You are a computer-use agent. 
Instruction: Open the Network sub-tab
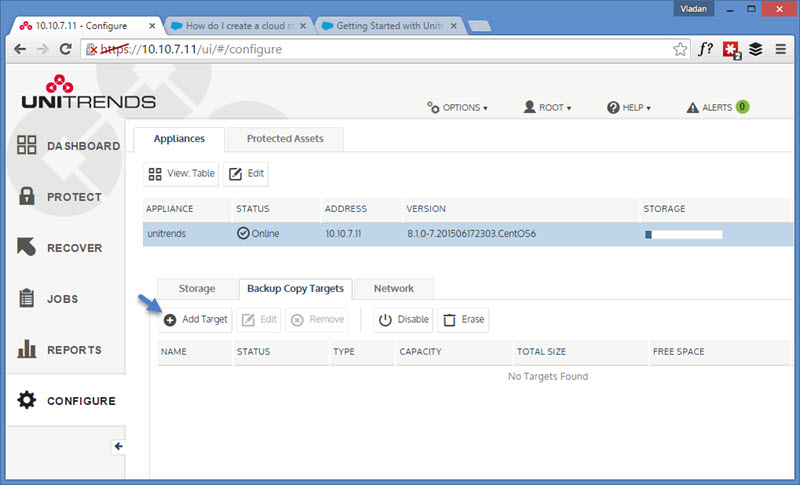coord(394,289)
